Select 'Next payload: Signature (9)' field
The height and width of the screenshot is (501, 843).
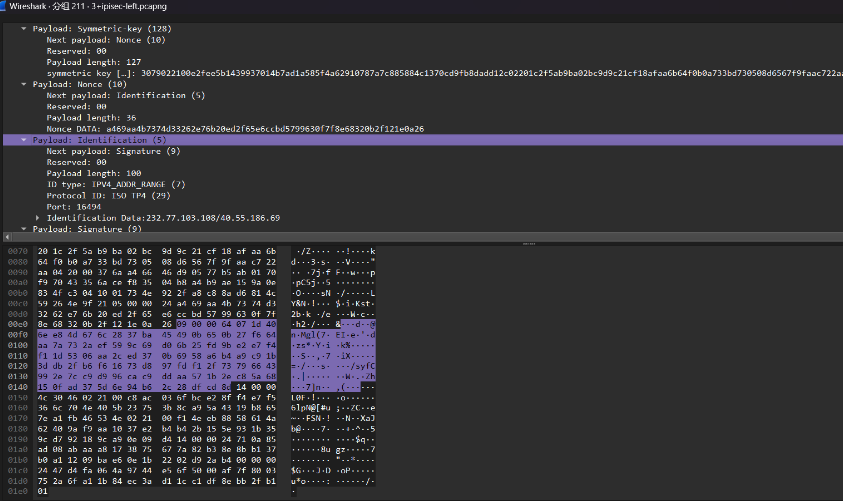tap(113, 151)
